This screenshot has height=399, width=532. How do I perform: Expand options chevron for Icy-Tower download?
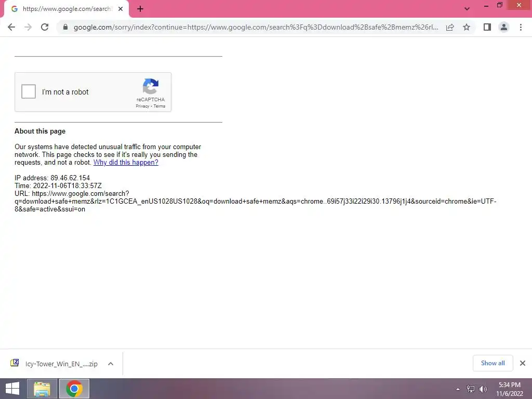111,364
